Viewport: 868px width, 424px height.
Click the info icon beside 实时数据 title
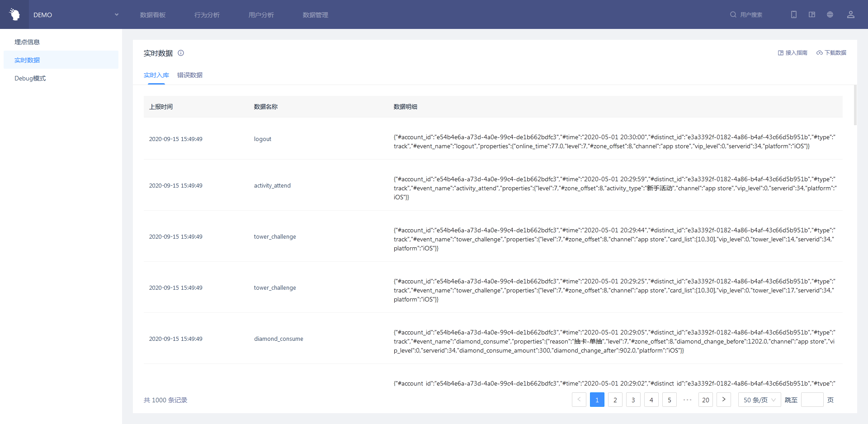click(x=181, y=53)
